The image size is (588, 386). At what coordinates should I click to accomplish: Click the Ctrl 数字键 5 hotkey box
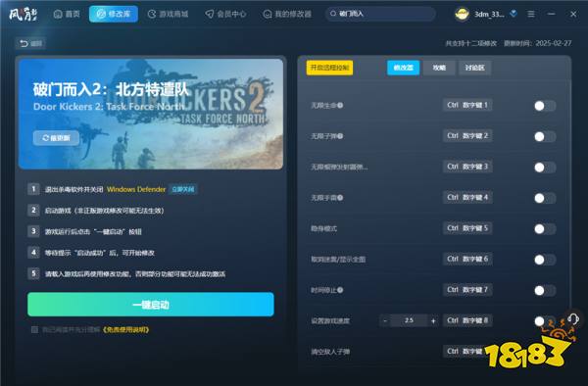click(x=467, y=228)
